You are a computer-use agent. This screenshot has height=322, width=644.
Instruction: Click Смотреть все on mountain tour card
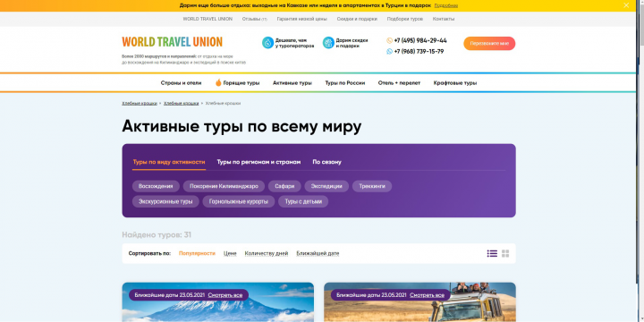click(225, 295)
